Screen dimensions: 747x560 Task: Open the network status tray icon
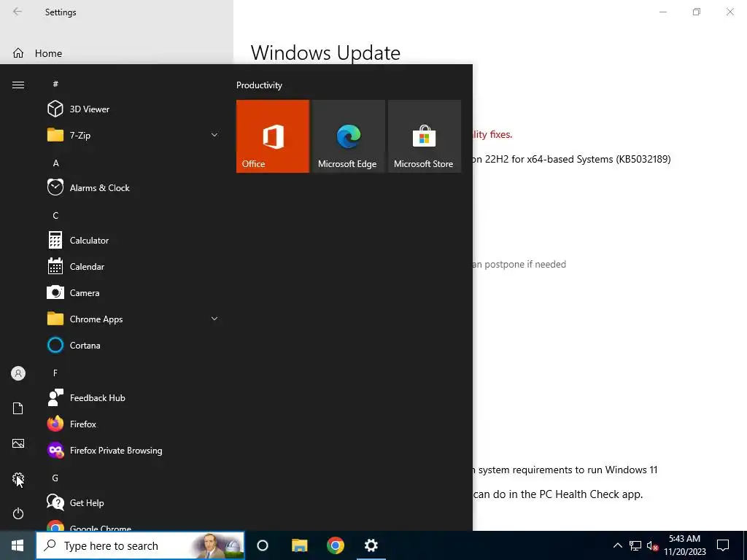pos(635,545)
